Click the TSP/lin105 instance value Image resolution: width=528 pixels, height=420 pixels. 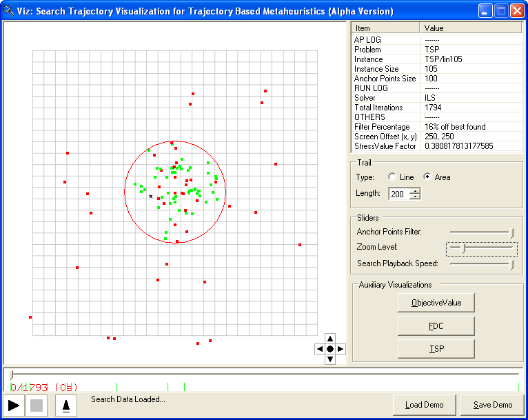[443, 59]
